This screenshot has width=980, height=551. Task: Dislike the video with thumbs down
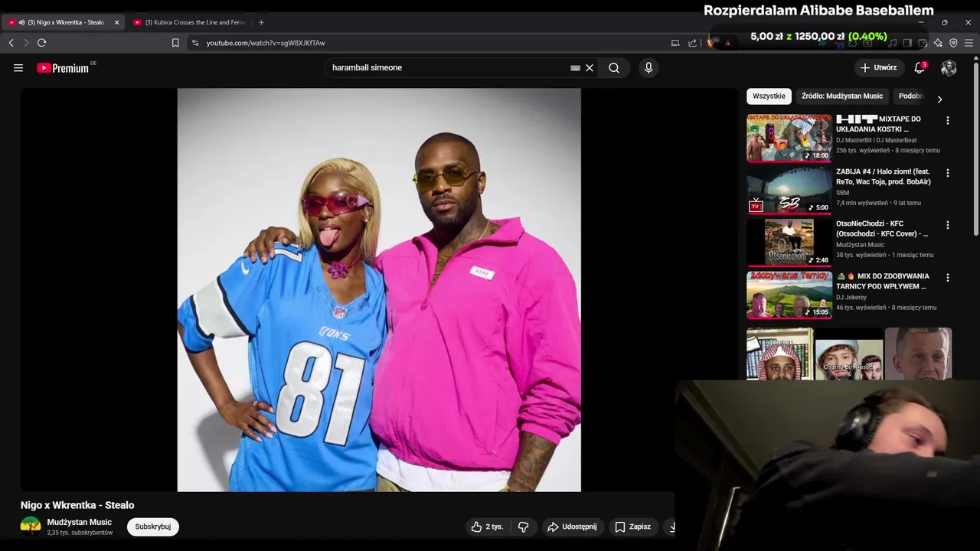[524, 527]
